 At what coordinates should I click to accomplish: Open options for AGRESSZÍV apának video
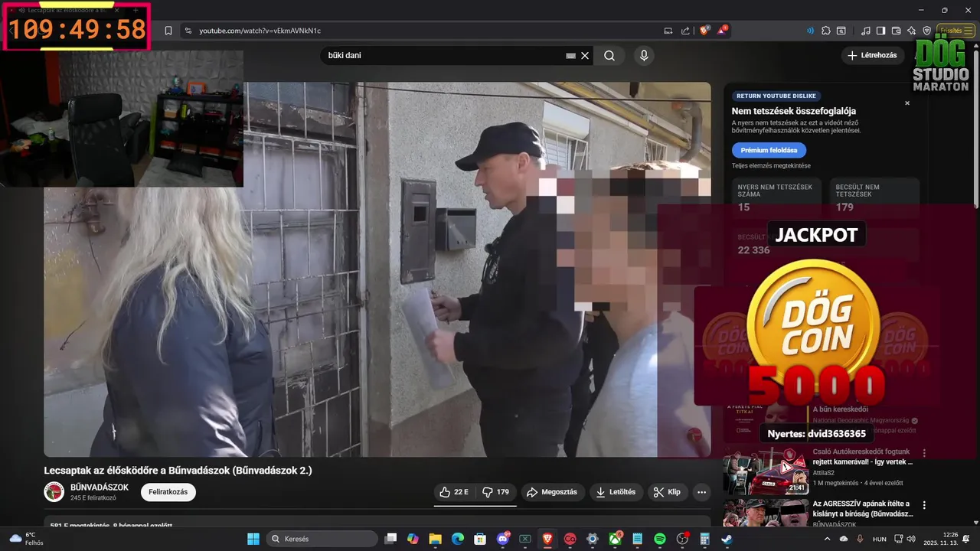(924, 505)
